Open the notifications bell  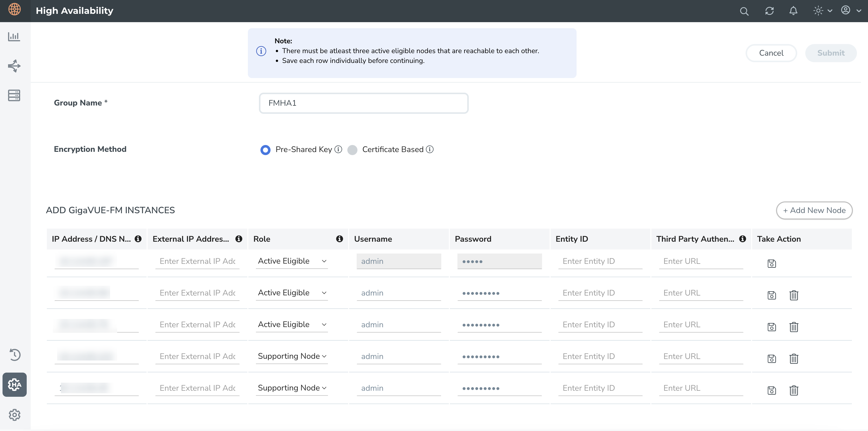(793, 11)
